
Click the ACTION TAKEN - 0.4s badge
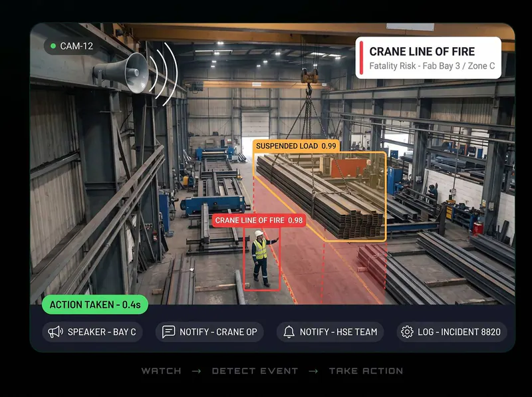[x=95, y=305]
